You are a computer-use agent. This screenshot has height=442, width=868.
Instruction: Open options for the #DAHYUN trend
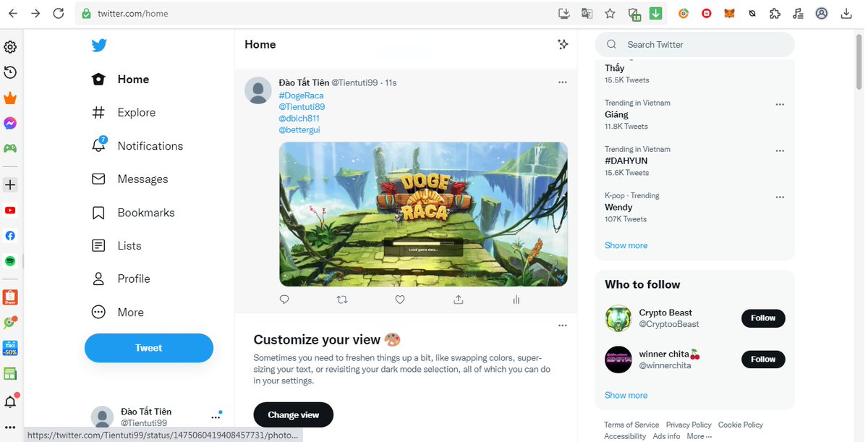[x=780, y=151]
